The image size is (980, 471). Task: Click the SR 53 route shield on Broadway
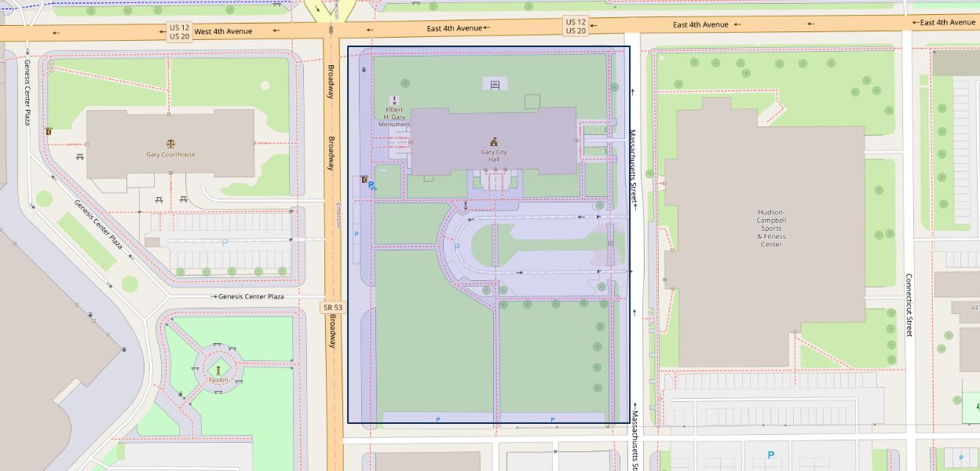(332, 307)
